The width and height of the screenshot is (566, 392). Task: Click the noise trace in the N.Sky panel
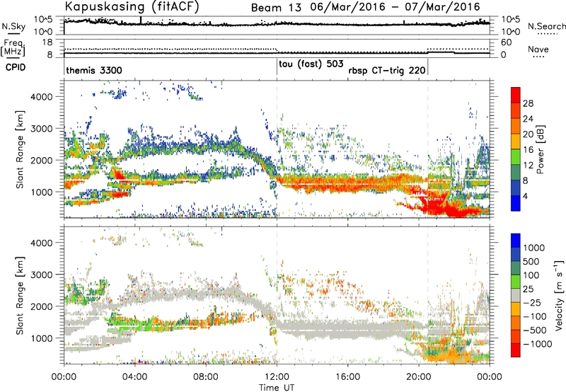tap(277, 24)
